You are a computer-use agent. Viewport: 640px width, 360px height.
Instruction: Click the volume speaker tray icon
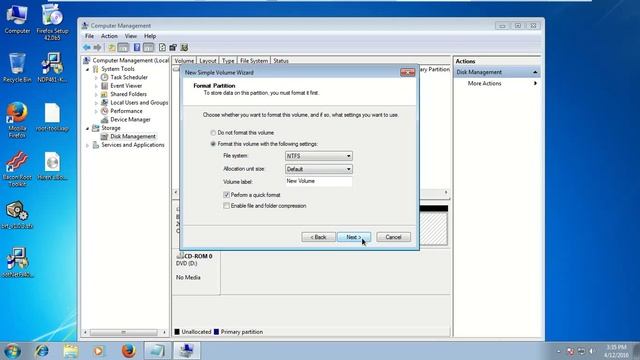coord(591,351)
